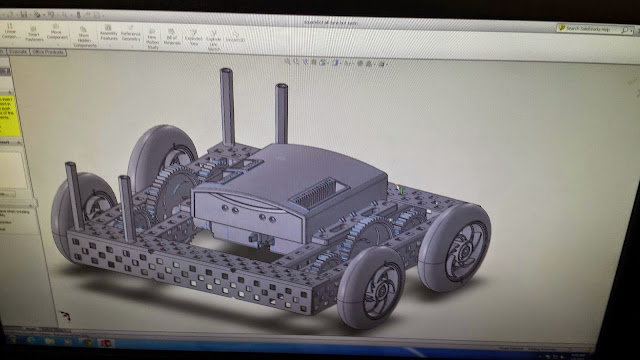This screenshot has height=360, width=640.
Task: Switch to the Evaluate tab
Action: click(x=18, y=52)
